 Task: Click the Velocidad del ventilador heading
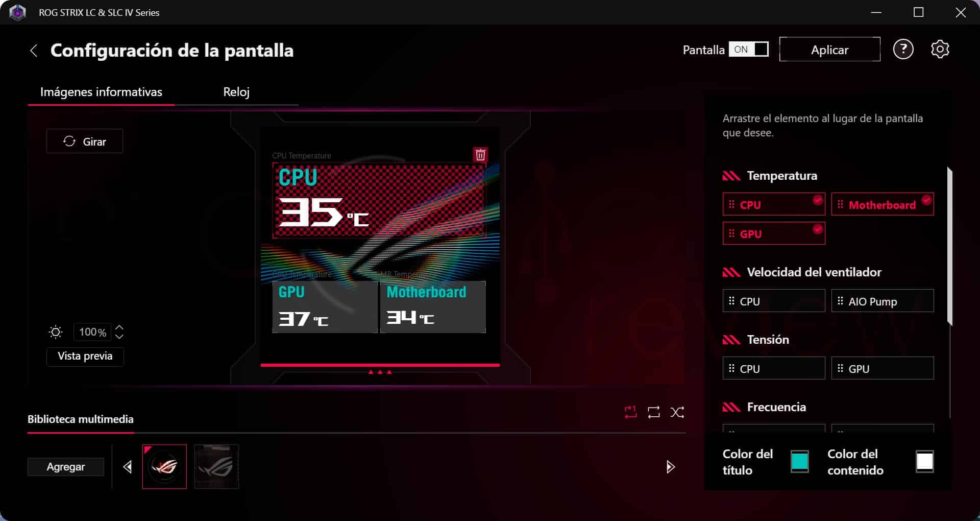(x=814, y=272)
